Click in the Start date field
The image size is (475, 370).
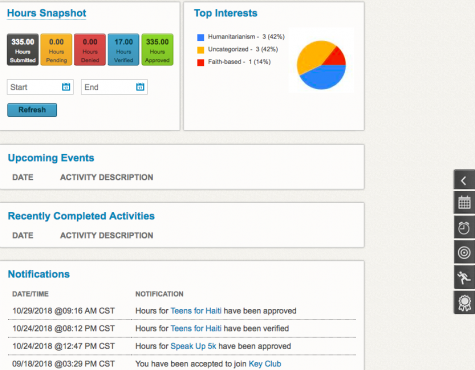pyautogui.click(x=40, y=87)
